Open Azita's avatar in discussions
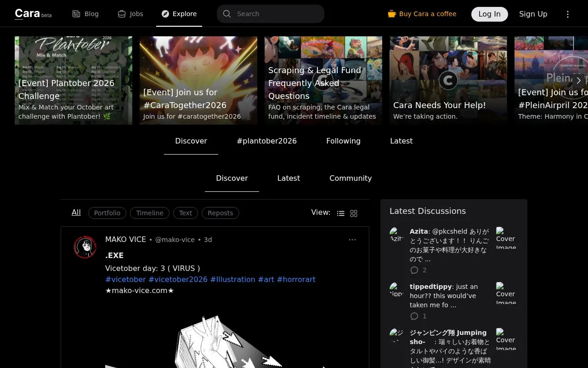 pos(396,234)
